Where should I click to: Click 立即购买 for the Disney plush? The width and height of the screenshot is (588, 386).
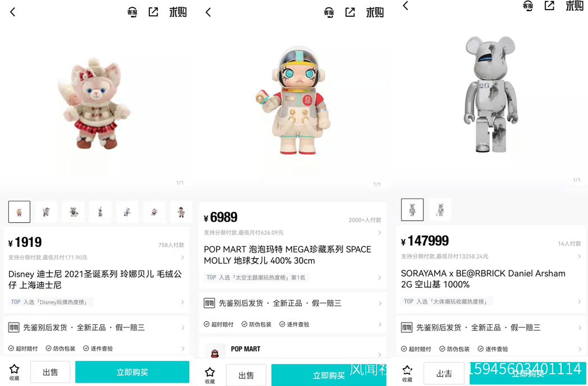point(132,372)
